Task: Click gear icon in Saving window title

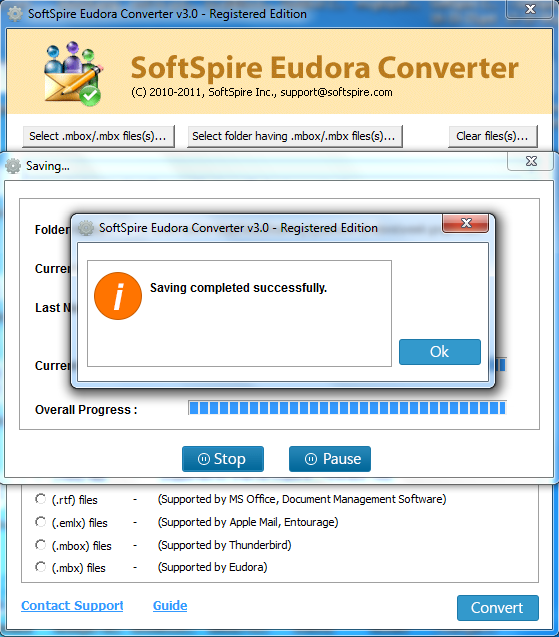Action: click(13, 166)
